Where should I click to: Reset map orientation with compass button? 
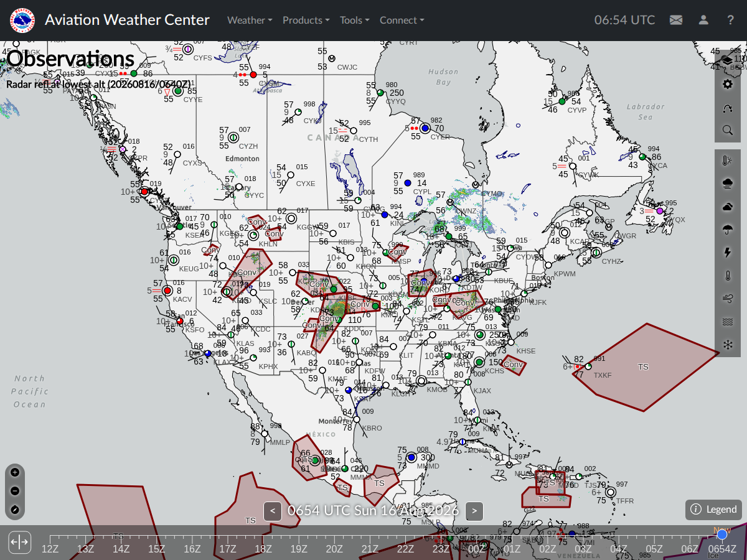tap(15, 510)
